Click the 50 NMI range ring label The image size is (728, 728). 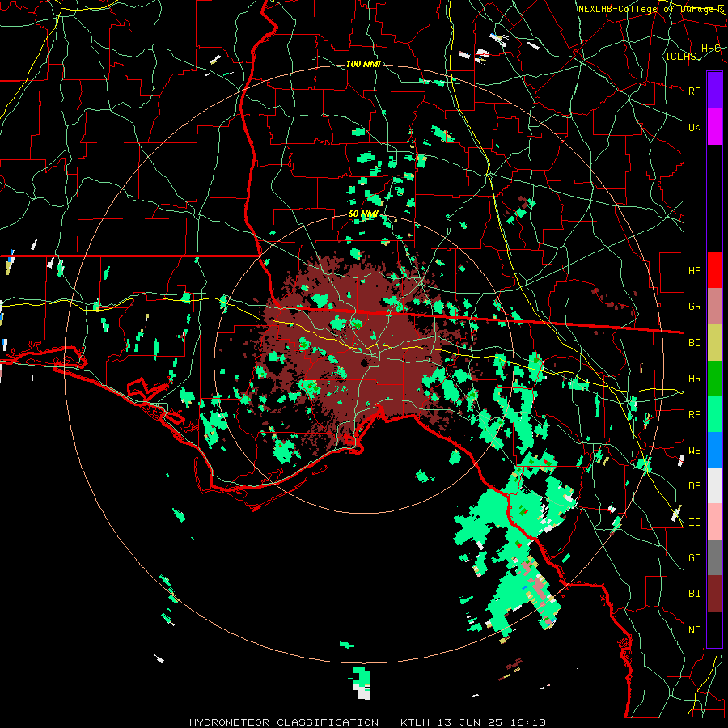click(363, 214)
